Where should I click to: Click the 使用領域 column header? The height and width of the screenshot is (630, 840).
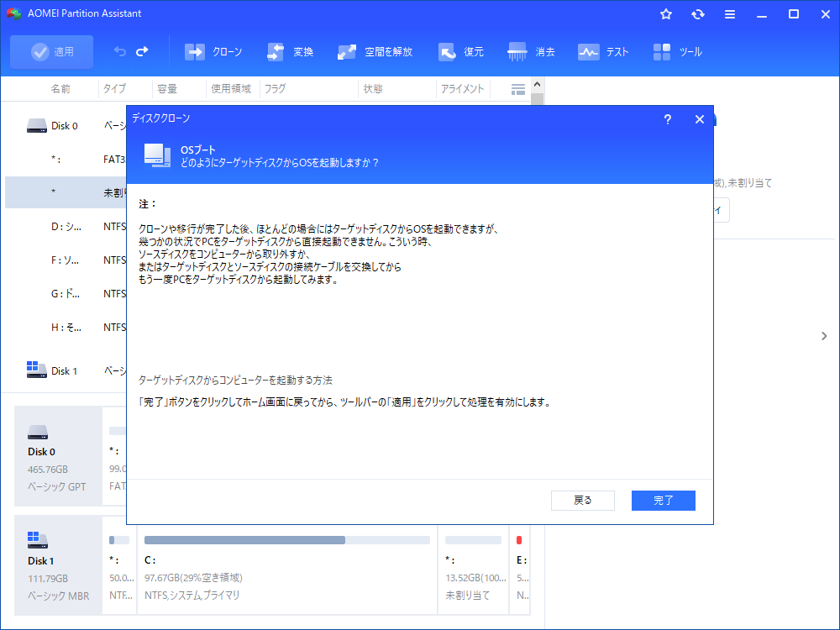click(x=231, y=89)
